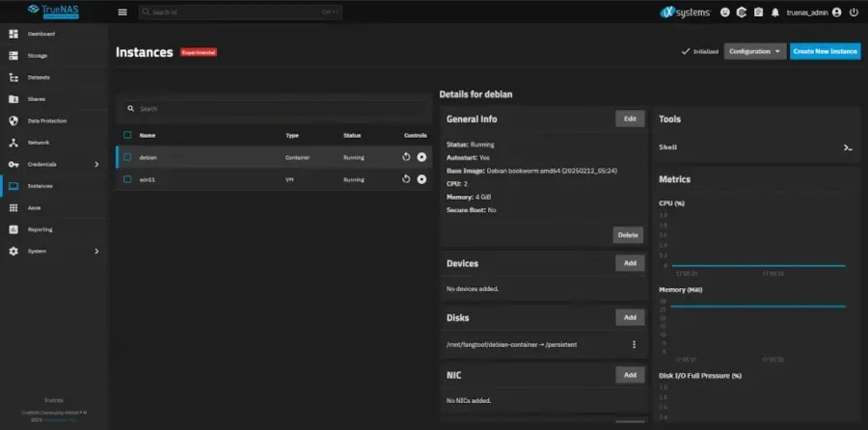The height and width of the screenshot is (430, 868).
Task: Check the win11 instance checkbox
Action: point(127,179)
